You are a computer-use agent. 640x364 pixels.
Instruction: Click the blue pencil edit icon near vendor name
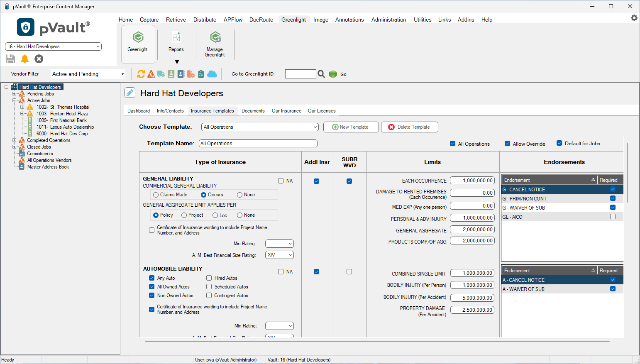coord(130,93)
